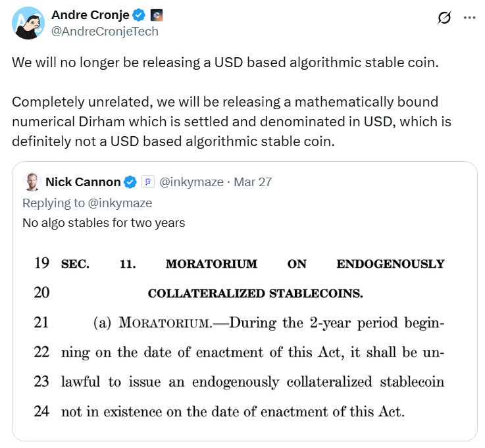Click the purple affiliate badge beside Nick Cannon

pos(148,182)
